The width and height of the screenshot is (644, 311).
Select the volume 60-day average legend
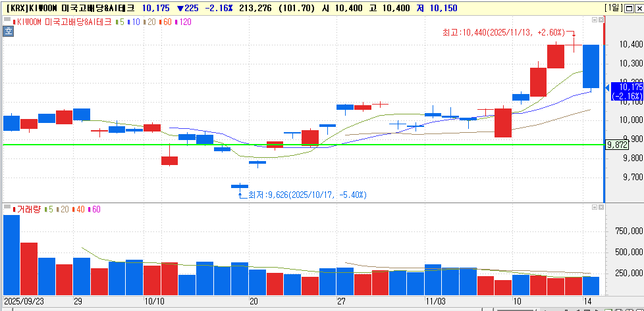click(95, 209)
